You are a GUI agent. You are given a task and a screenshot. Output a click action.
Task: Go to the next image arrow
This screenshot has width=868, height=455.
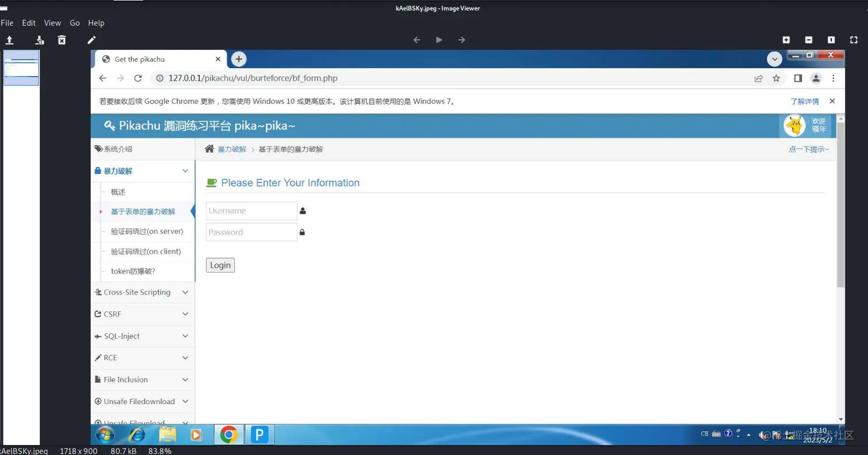point(462,40)
